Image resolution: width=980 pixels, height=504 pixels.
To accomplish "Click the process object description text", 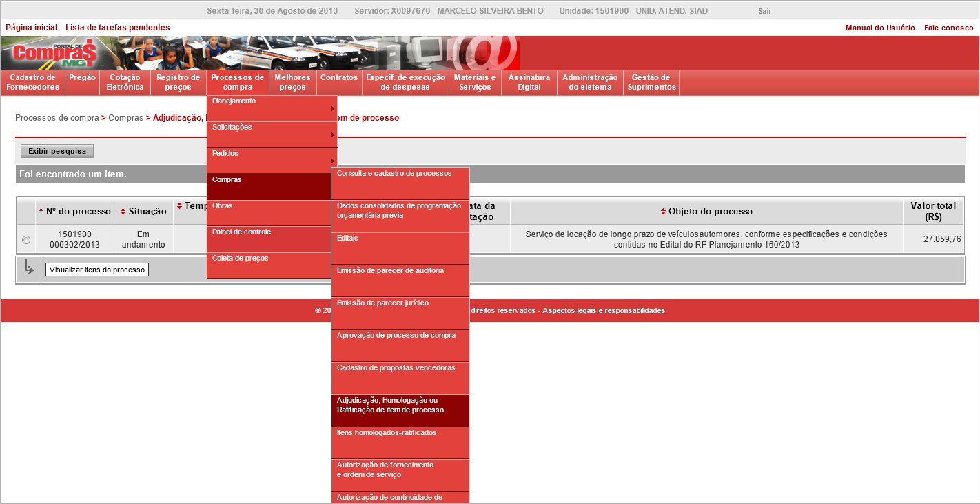I will tap(706, 239).
